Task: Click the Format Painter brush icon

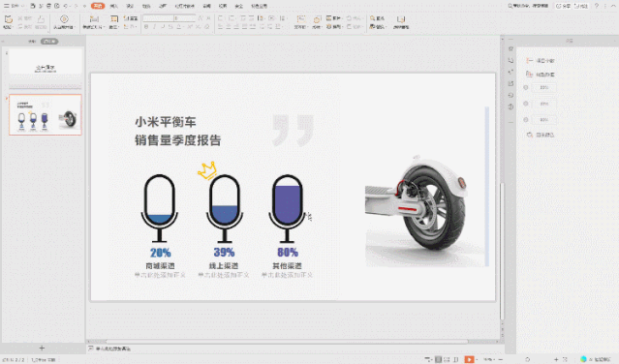Action: click(x=41, y=19)
